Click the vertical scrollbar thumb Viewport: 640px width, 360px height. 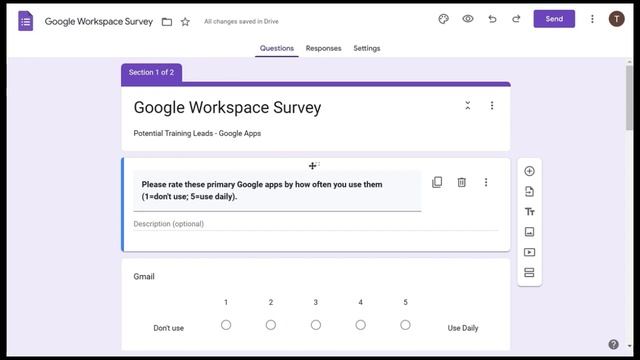click(629, 98)
